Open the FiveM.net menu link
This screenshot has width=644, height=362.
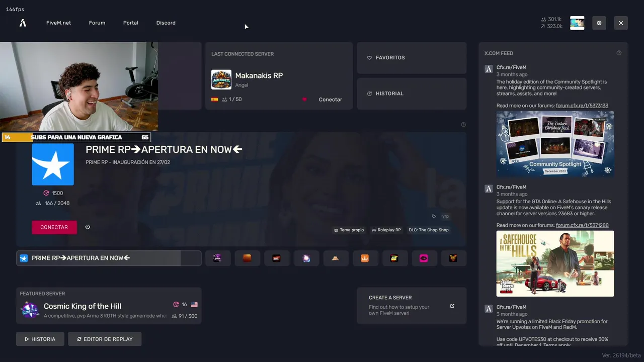tap(58, 23)
